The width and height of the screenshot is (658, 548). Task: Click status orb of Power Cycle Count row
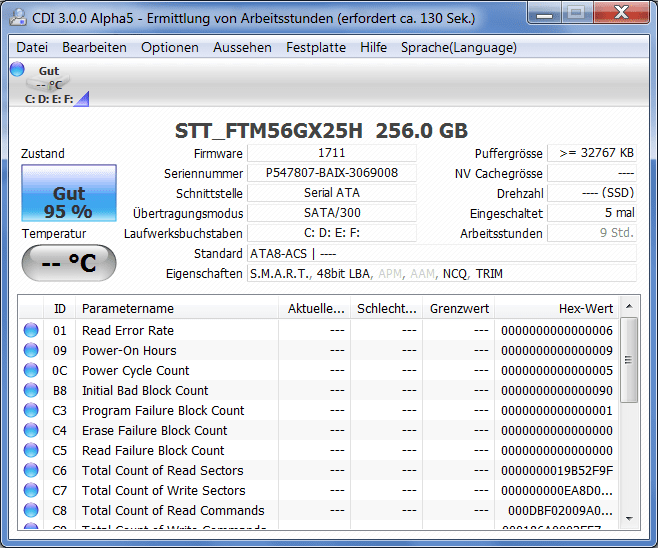[x=31, y=370]
